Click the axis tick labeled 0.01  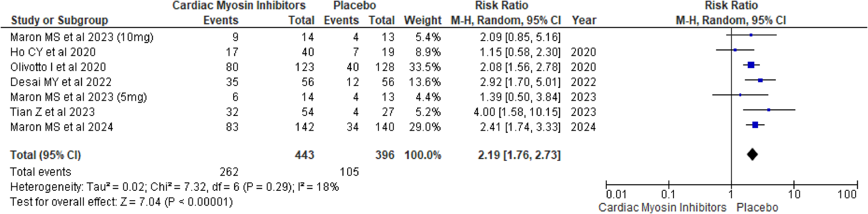click(616, 194)
